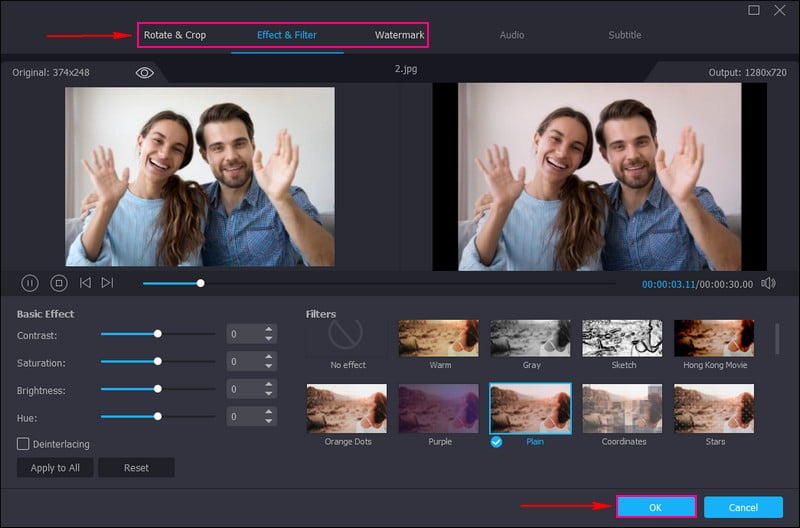Choose the Gray filter thumbnail
This screenshot has width=800, height=528.
point(531,338)
